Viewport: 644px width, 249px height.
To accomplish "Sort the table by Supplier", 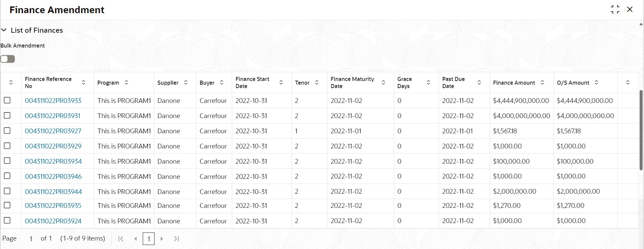I will 186,82.
